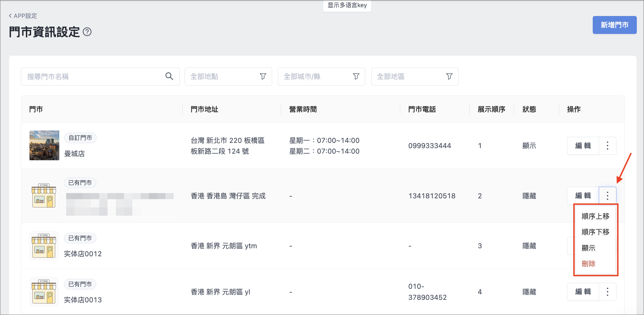Open 全部地區 filter dropdown
The width and height of the screenshot is (644, 315).
tap(415, 76)
